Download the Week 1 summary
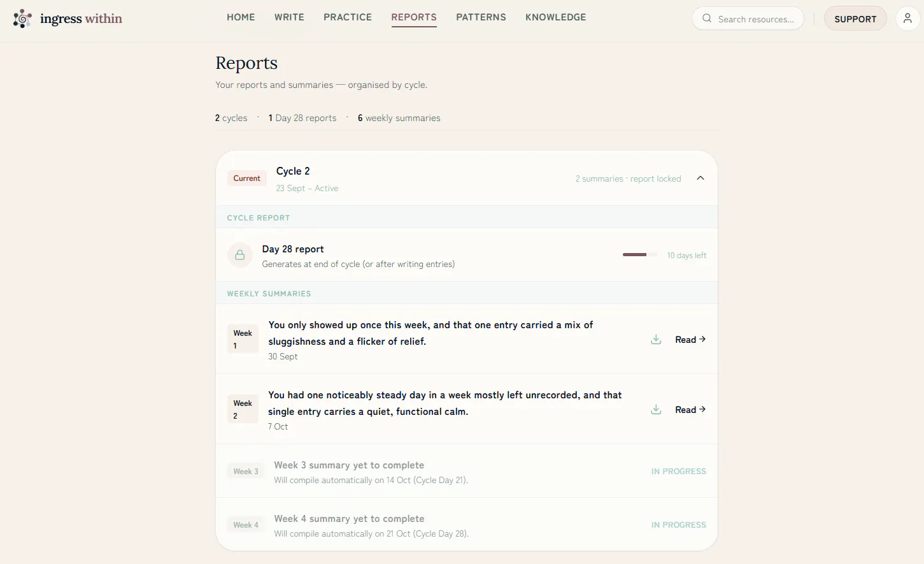 click(x=656, y=340)
